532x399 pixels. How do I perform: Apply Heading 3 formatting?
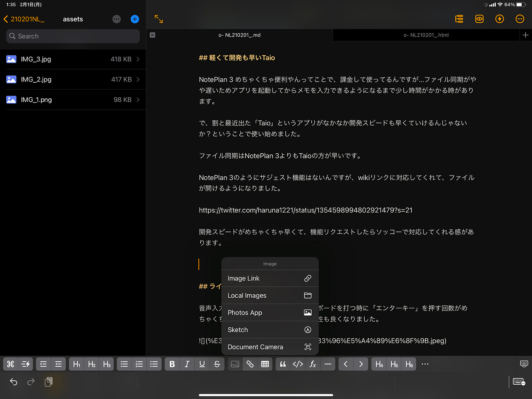pyautogui.click(x=107, y=364)
